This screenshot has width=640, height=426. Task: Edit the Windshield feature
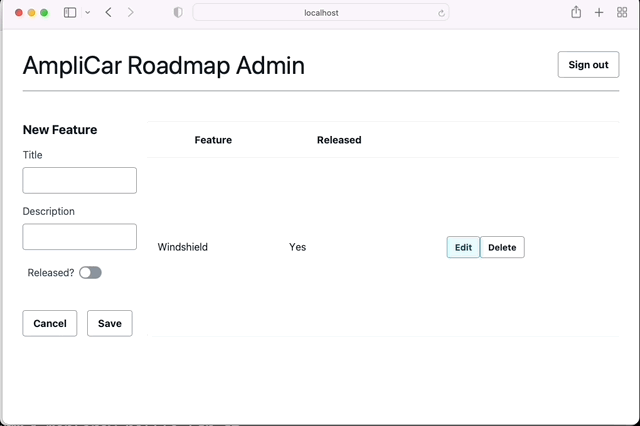coord(463,247)
